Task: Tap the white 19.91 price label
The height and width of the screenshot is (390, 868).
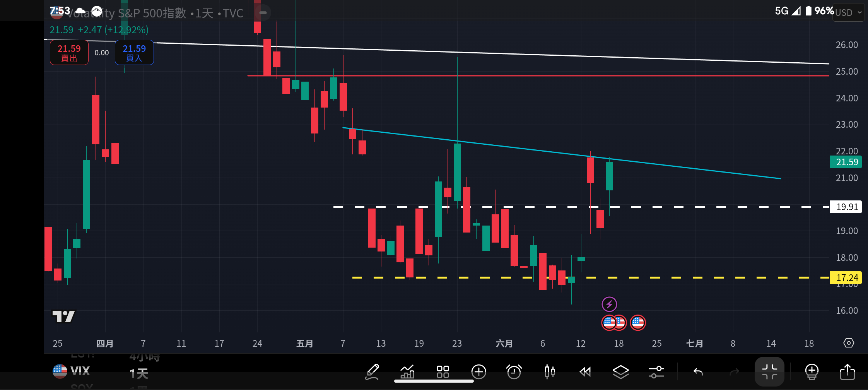Action: click(846, 207)
